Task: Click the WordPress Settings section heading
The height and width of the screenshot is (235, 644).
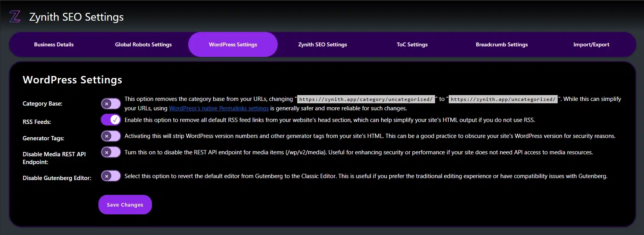Action: pos(72,80)
